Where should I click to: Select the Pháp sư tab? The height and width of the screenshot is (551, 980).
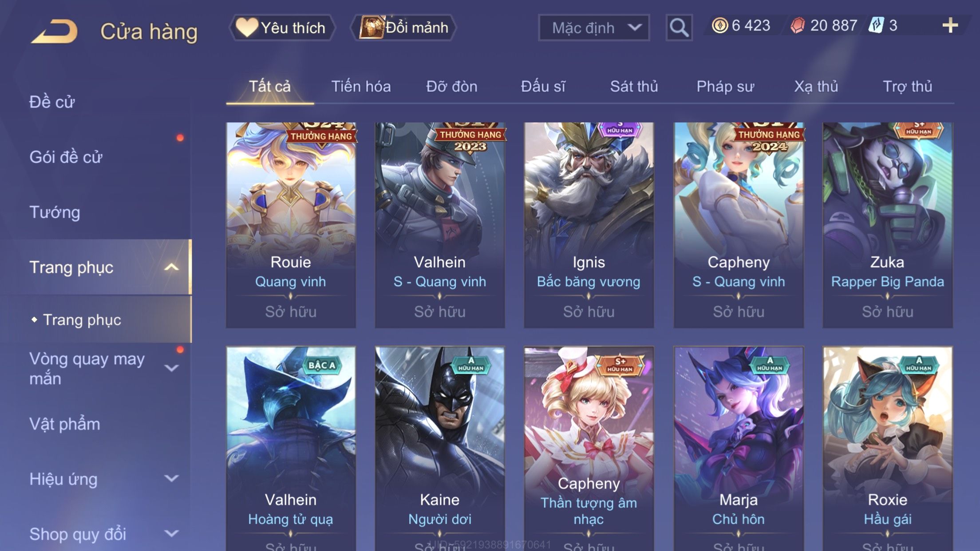[725, 86]
